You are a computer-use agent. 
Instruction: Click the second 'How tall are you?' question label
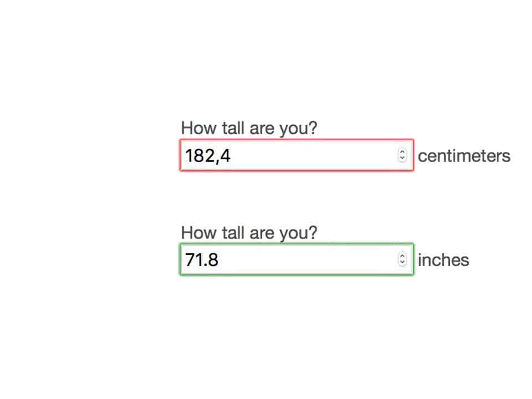249,233
